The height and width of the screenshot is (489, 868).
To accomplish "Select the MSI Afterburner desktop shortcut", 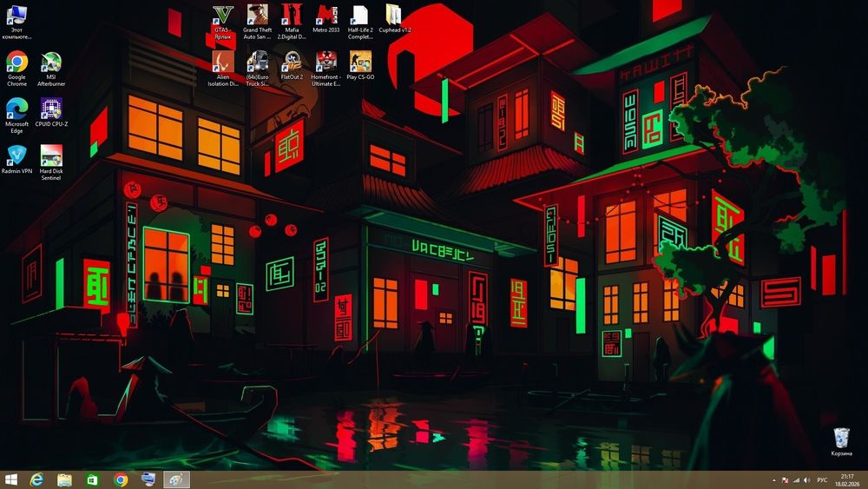I will tap(51, 69).
